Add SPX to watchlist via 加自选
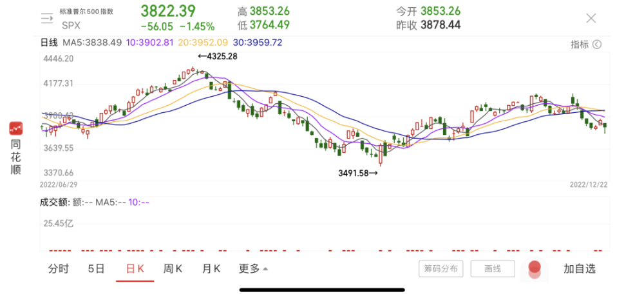This screenshot has height=298, width=644. 580,269
